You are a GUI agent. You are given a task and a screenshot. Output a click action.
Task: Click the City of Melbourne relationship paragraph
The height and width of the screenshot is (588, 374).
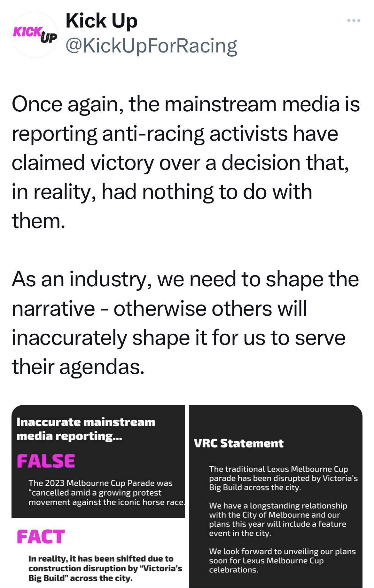click(x=278, y=519)
